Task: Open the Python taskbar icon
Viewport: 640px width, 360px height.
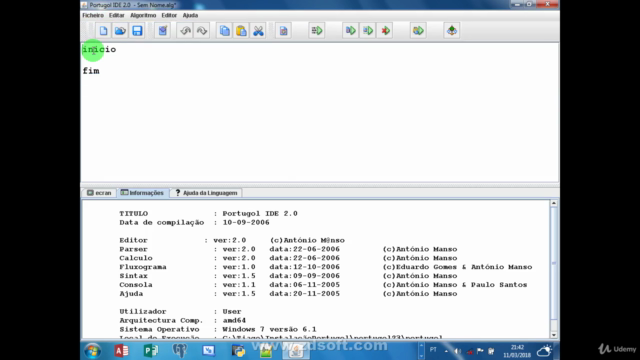Action: pyautogui.click(x=238, y=351)
